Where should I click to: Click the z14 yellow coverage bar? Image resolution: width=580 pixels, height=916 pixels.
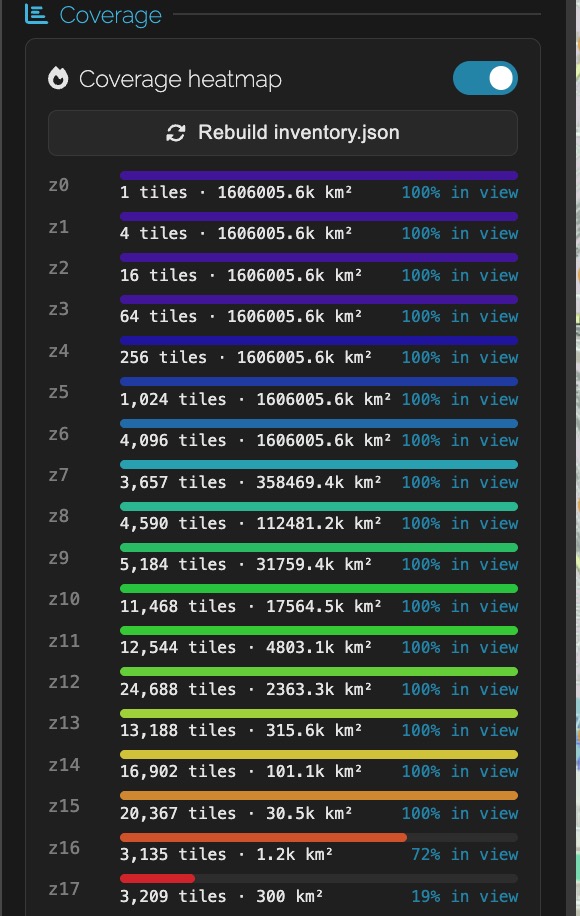click(319, 754)
